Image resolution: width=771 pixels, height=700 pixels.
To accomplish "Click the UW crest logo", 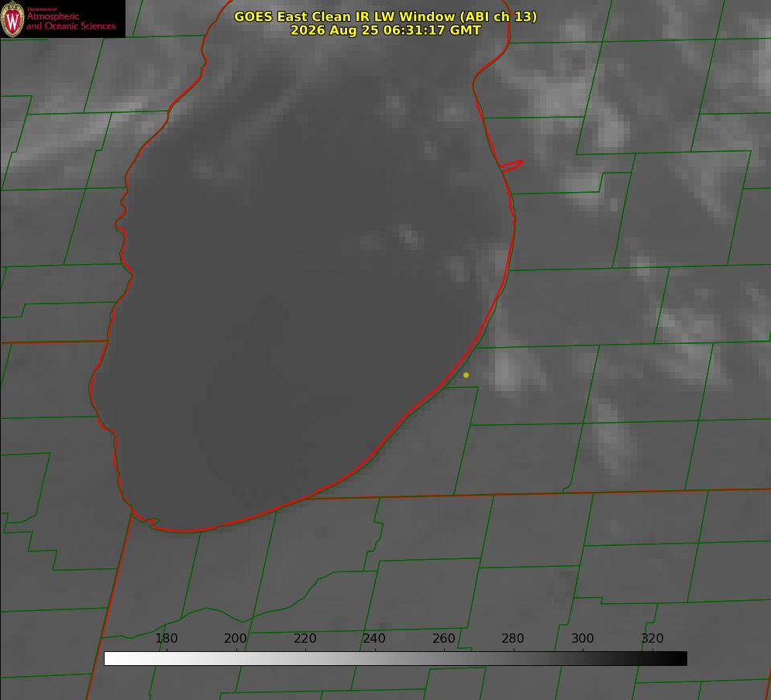I will pos(12,19).
